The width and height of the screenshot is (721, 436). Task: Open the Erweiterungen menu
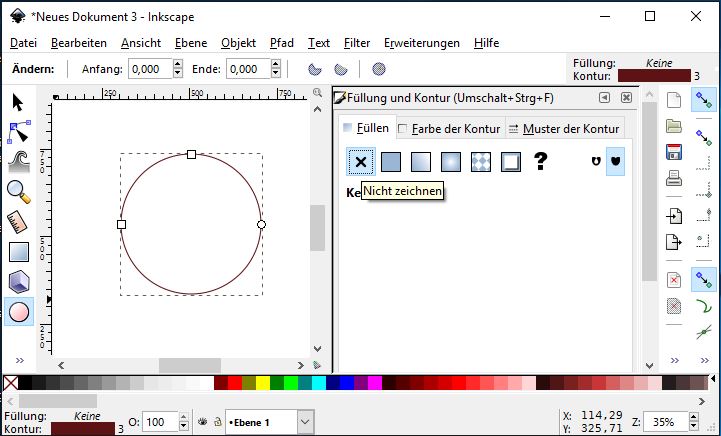422,43
